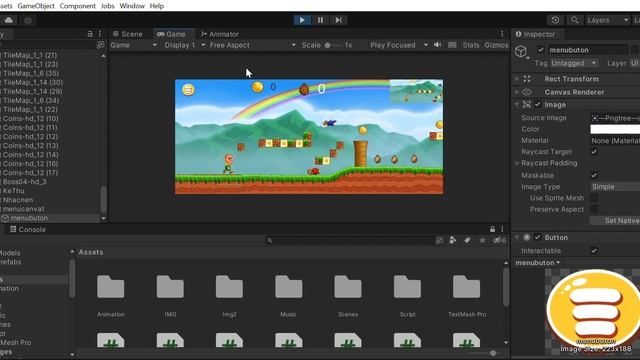Toggle the Use Sprite Mesh checkbox
Image resolution: width=640 pixels, height=360 pixels.
pyautogui.click(x=594, y=198)
